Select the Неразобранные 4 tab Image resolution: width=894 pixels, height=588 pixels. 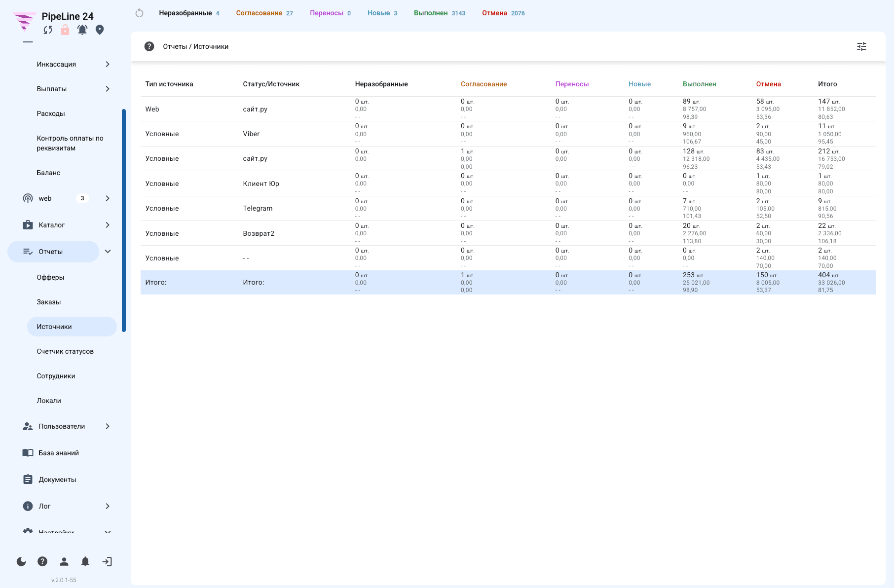pos(189,13)
